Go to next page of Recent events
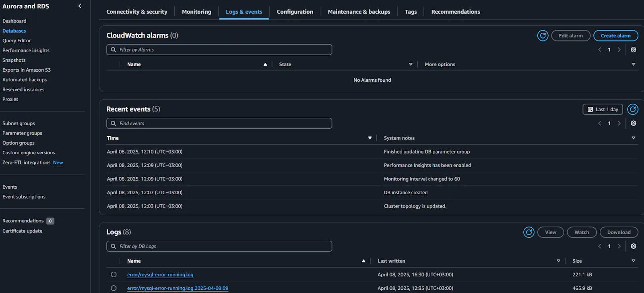Screen dimensions: 644x293 click(619, 123)
